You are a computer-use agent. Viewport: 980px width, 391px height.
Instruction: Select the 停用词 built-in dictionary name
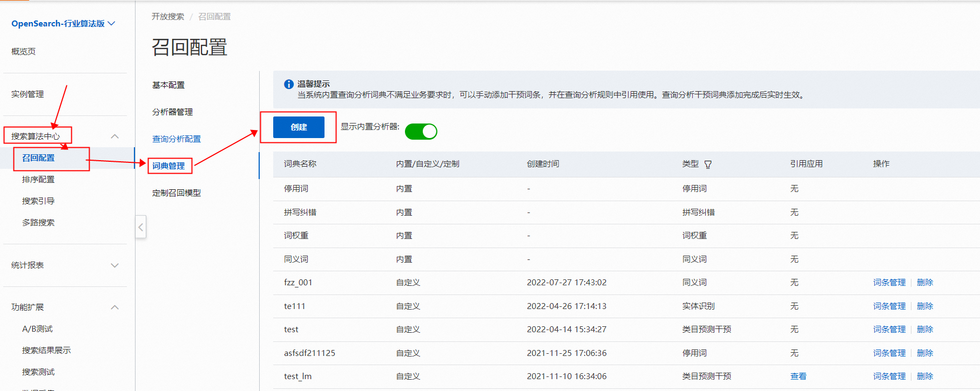pyautogui.click(x=296, y=189)
